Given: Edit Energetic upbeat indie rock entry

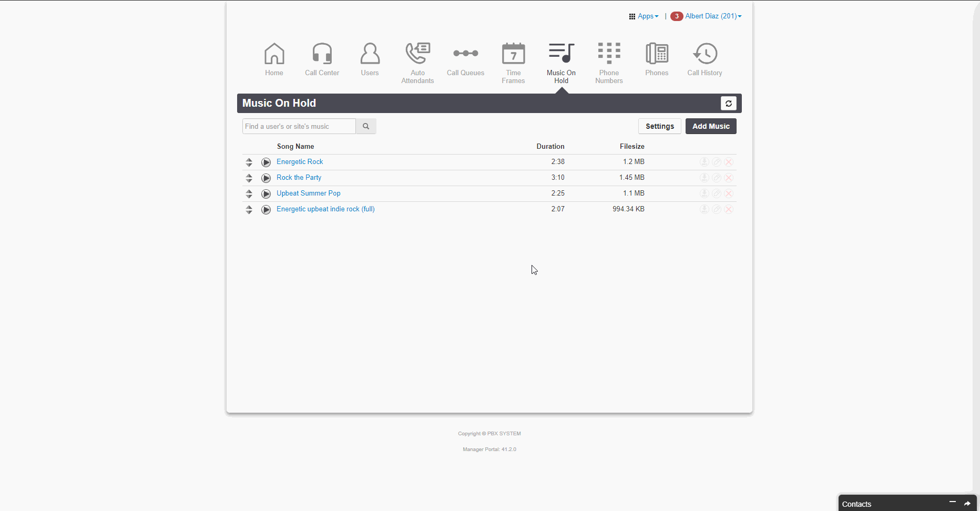Looking at the screenshot, I should pyautogui.click(x=717, y=209).
